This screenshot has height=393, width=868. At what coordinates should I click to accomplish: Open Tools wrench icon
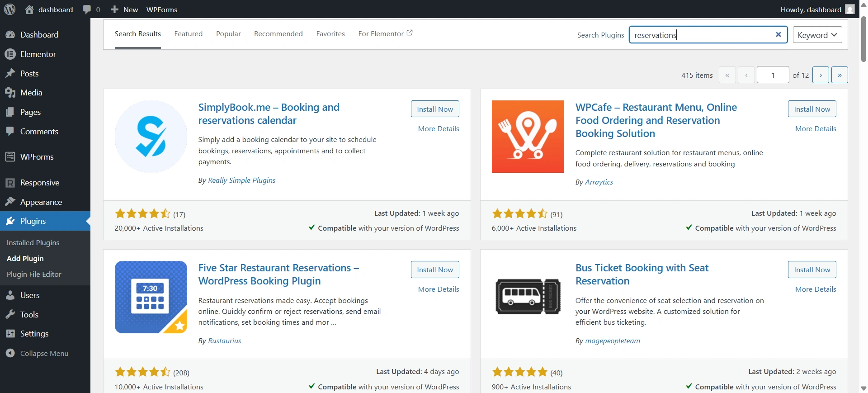click(10, 314)
